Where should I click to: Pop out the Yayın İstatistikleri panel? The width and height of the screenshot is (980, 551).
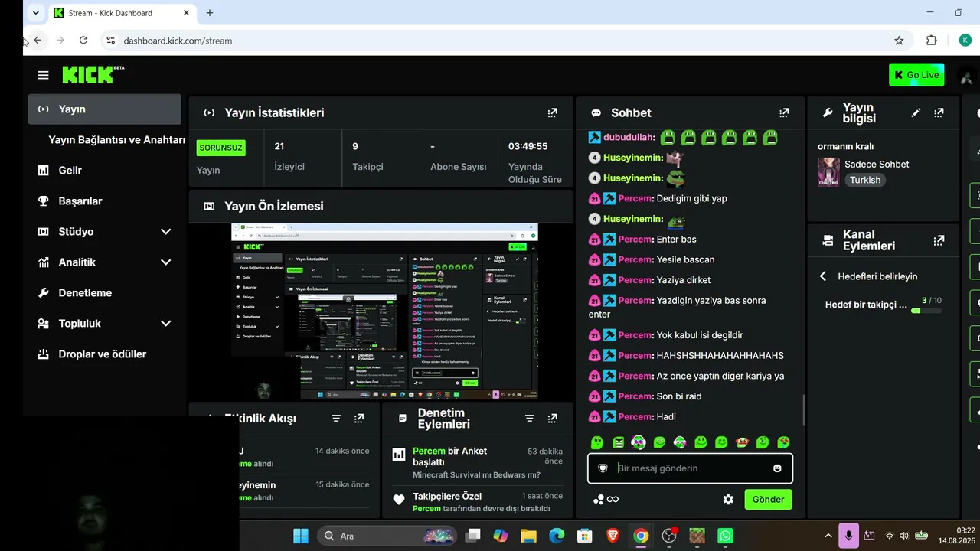552,112
